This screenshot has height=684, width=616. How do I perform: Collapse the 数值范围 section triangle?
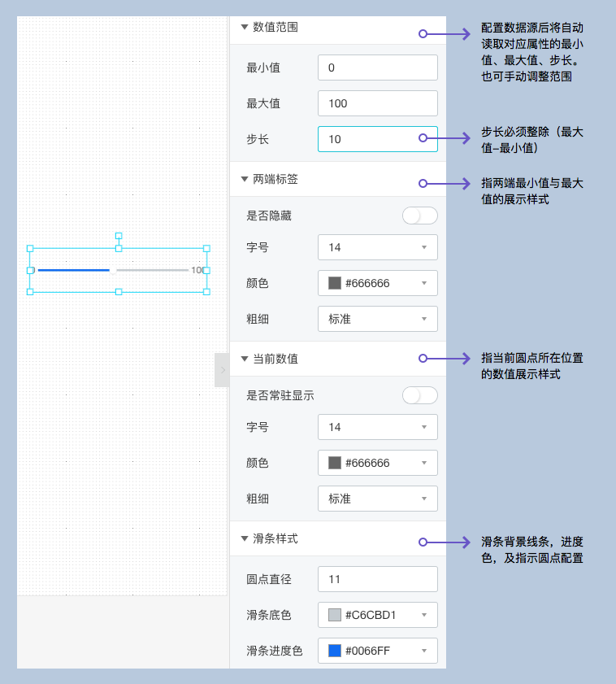click(x=244, y=27)
